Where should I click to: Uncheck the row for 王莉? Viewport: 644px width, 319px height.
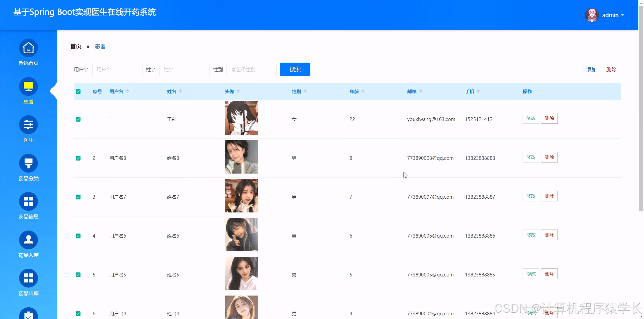[78, 119]
